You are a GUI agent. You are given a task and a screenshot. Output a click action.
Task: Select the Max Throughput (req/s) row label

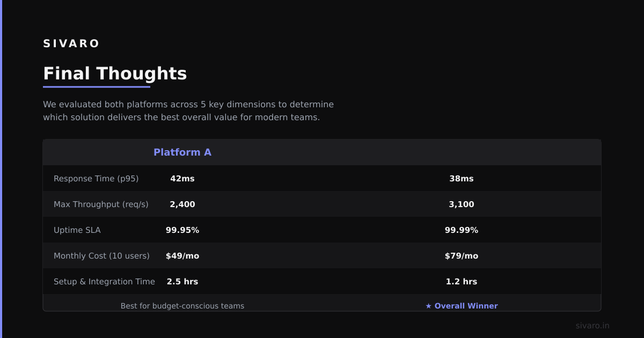[101, 204]
